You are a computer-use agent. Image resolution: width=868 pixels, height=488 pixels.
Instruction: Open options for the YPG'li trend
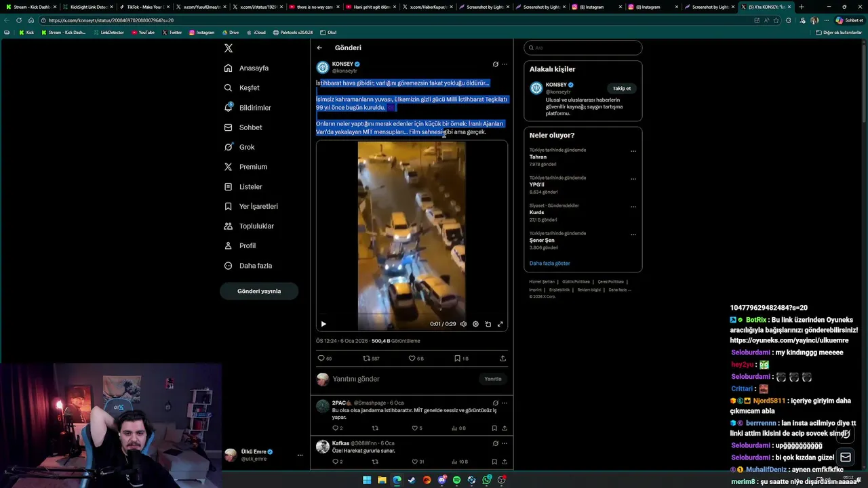point(633,179)
